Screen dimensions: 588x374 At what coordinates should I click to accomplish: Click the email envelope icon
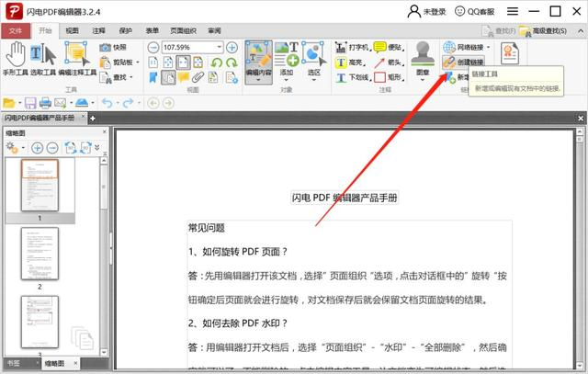[60, 103]
